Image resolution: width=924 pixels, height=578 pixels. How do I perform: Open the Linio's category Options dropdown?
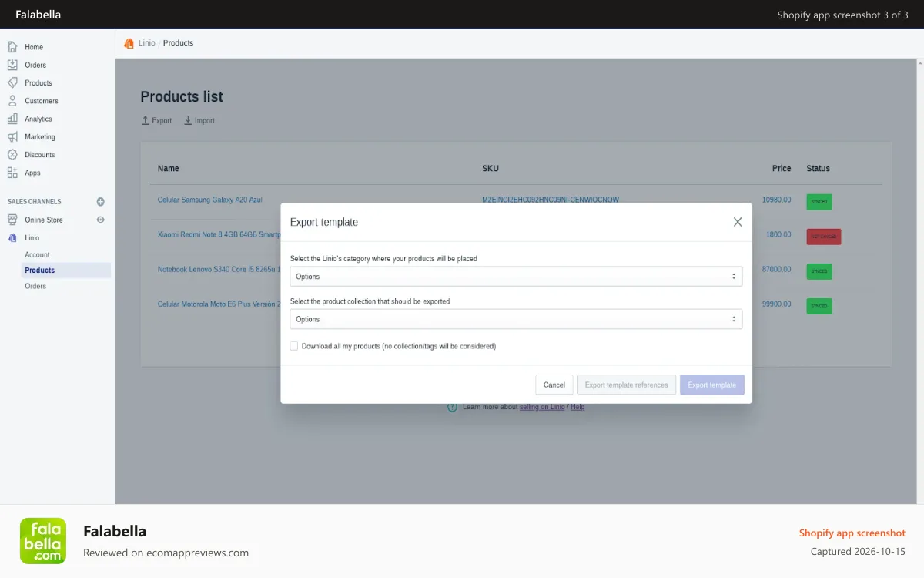pos(516,277)
